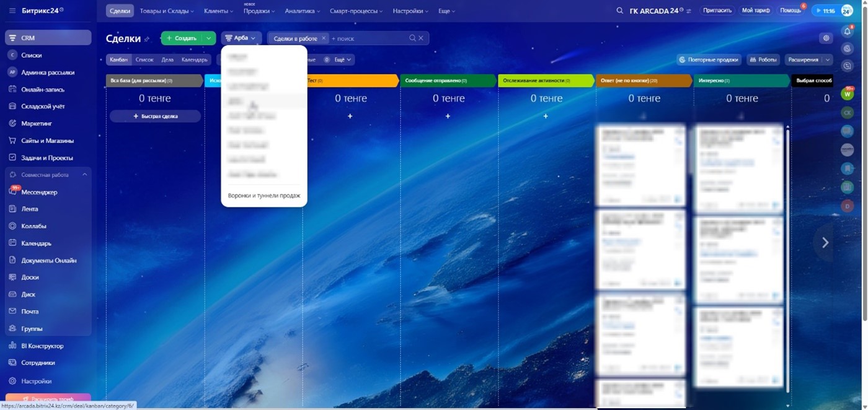Click the green Создать button
The image size is (868, 410).
pos(182,38)
